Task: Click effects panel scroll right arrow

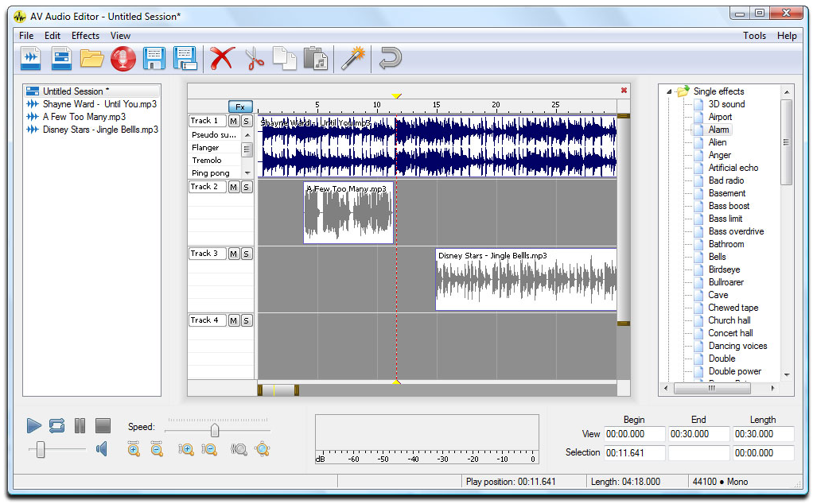Action: point(773,387)
